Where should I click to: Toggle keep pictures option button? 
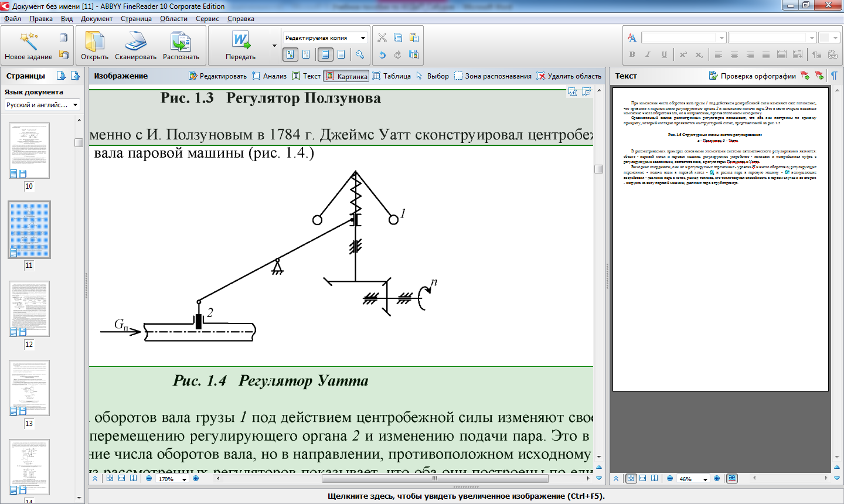coord(290,55)
